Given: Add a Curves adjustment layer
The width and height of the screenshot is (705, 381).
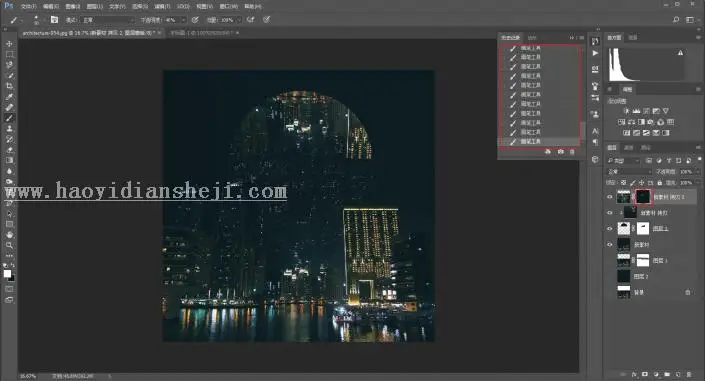Looking at the screenshot, I should pyautogui.click(x=646, y=111).
